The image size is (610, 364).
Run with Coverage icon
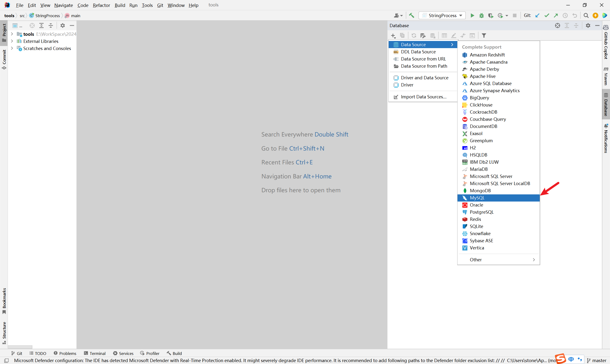[x=491, y=15]
